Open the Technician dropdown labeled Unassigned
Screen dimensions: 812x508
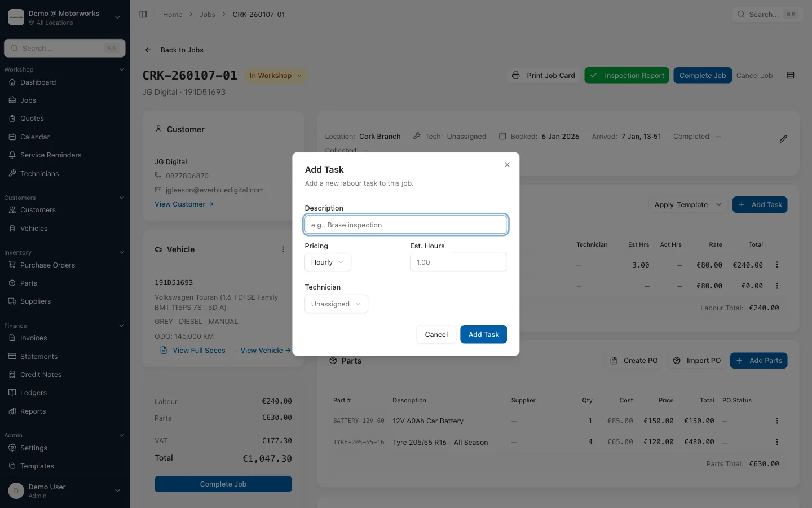(x=336, y=304)
